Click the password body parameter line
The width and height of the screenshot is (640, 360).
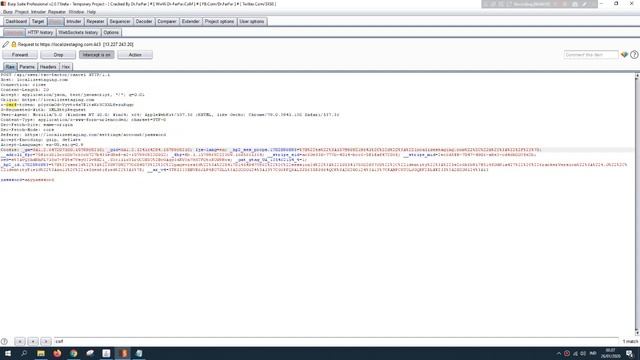(27, 180)
